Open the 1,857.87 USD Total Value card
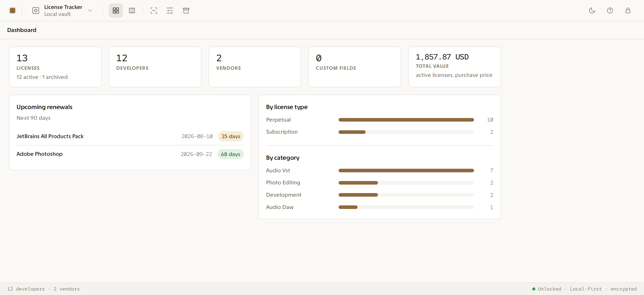644x295 pixels. 454,67
